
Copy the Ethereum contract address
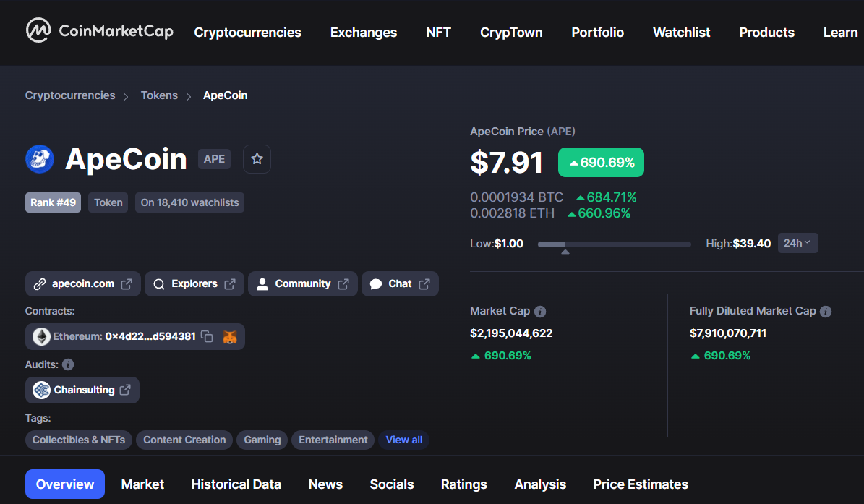tap(208, 336)
